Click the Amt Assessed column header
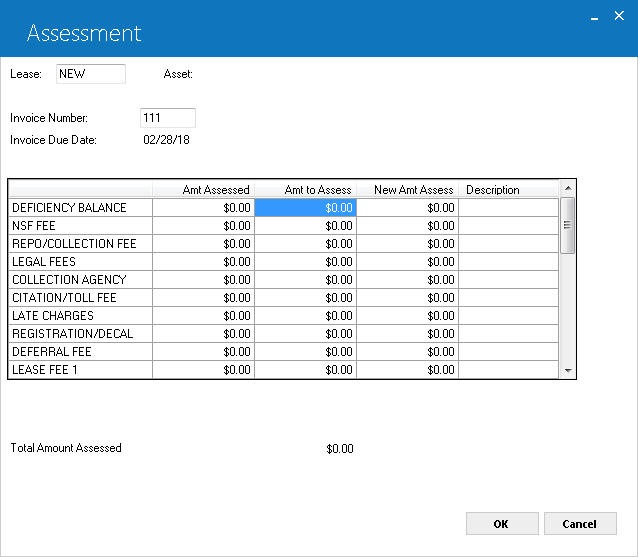 (203, 190)
